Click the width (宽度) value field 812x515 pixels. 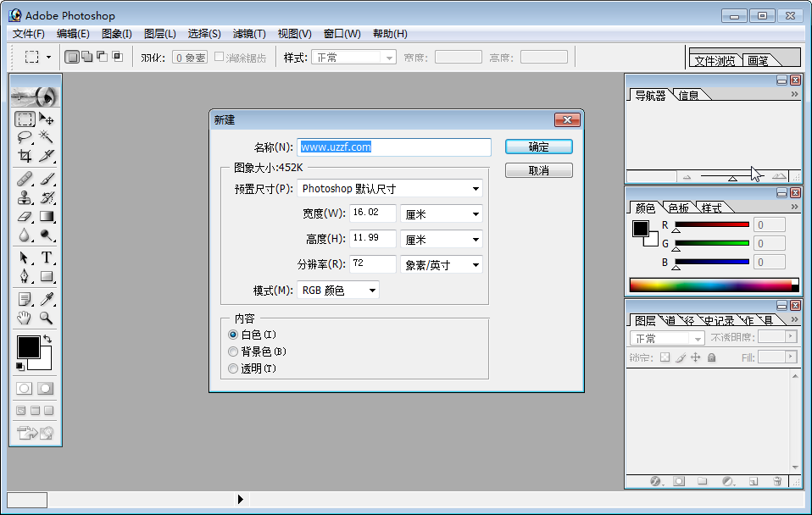click(x=373, y=213)
